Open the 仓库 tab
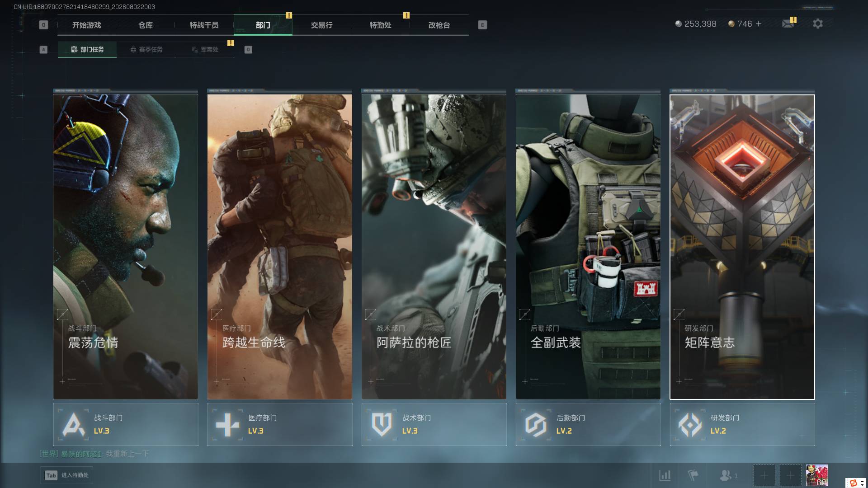The image size is (868, 488). point(146,25)
